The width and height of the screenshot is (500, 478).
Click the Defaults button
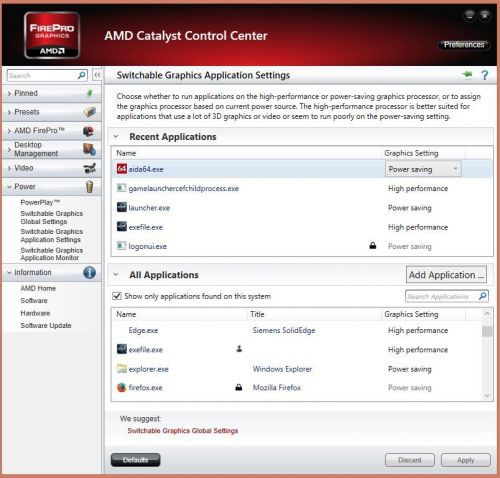tap(135, 460)
